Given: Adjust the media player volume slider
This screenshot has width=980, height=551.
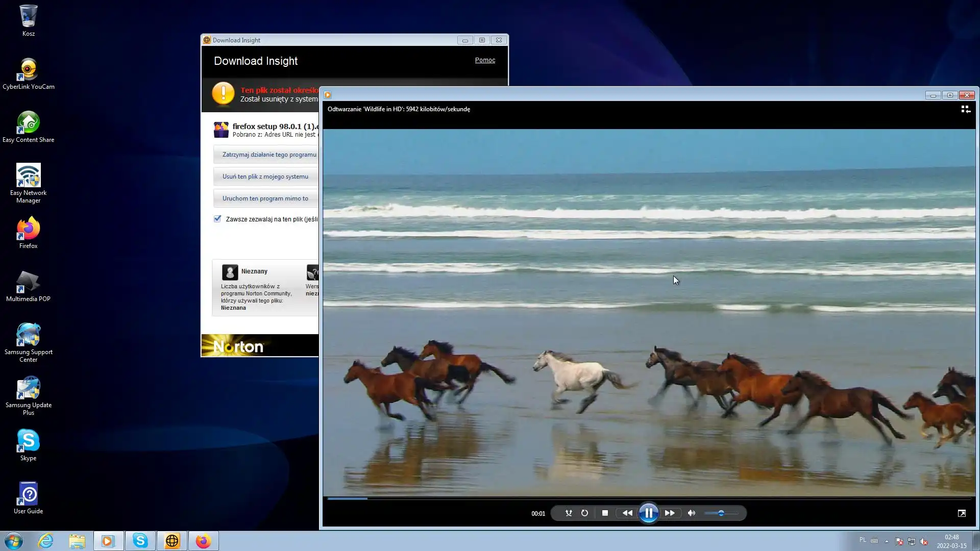Looking at the screenshot, I should [x=721, y=513].
